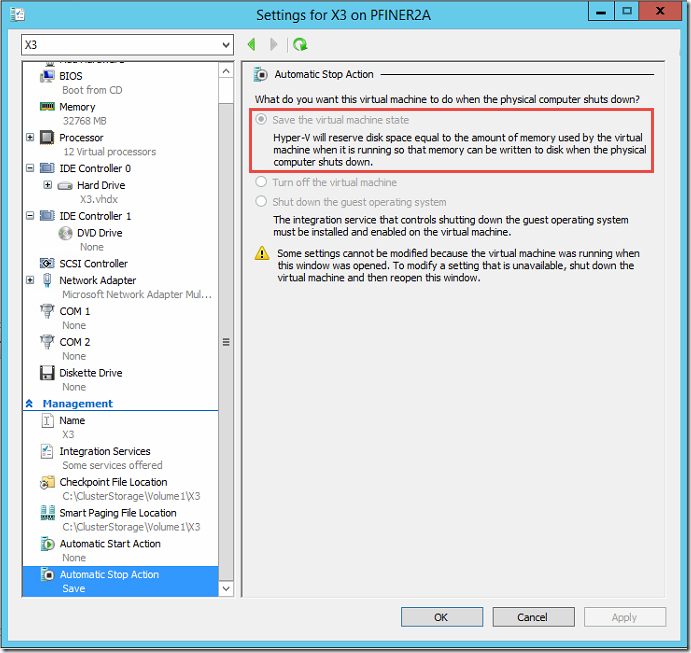Select Memory in the settings tree

click(77, 107)
